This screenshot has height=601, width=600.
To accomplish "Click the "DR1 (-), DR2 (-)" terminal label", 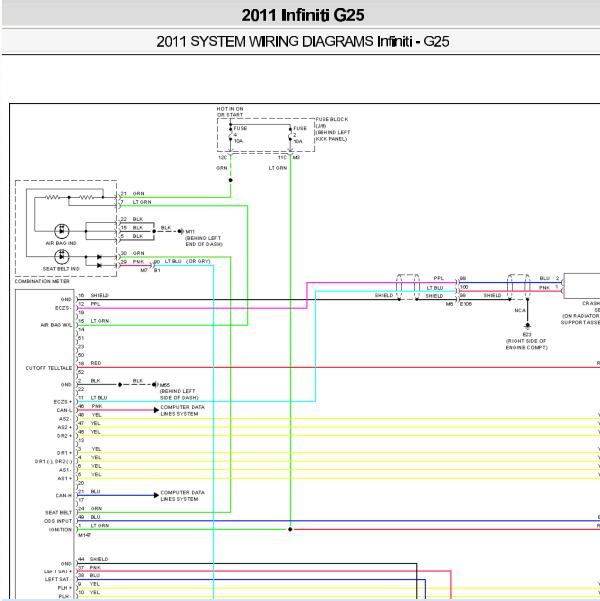I will point(53,461).
